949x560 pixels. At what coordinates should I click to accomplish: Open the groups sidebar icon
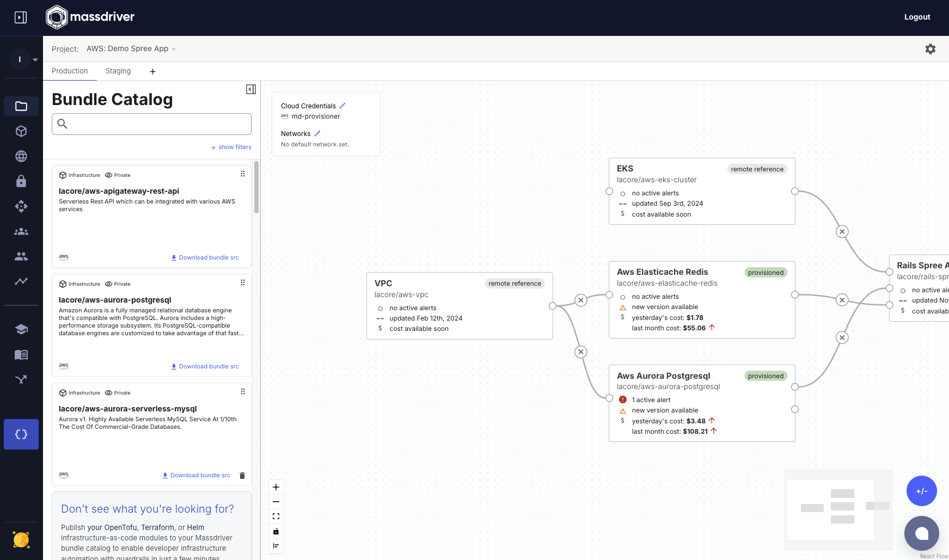21,231
